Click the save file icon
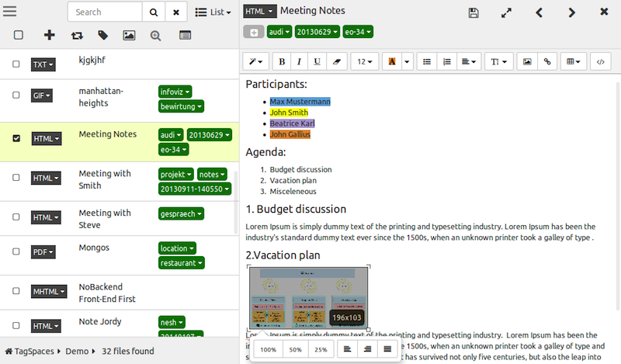 point(474,12)
